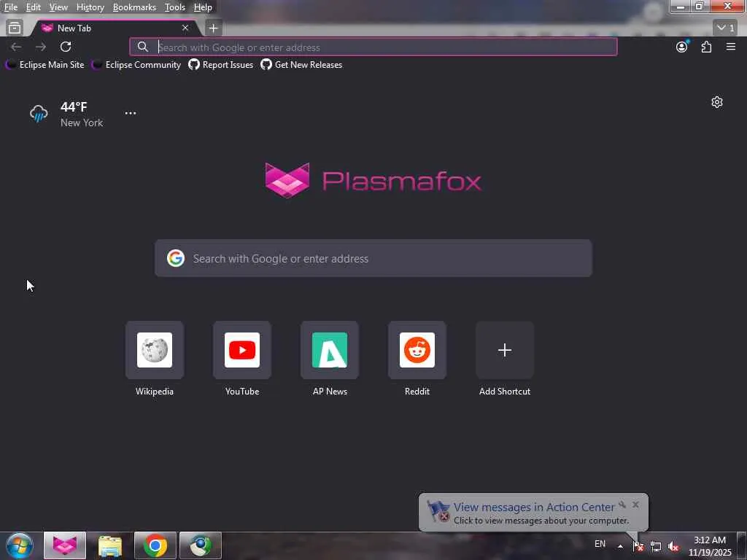Open File Explorer from the taskbar
Screen dimensions: 747x560
click(110, 545)
